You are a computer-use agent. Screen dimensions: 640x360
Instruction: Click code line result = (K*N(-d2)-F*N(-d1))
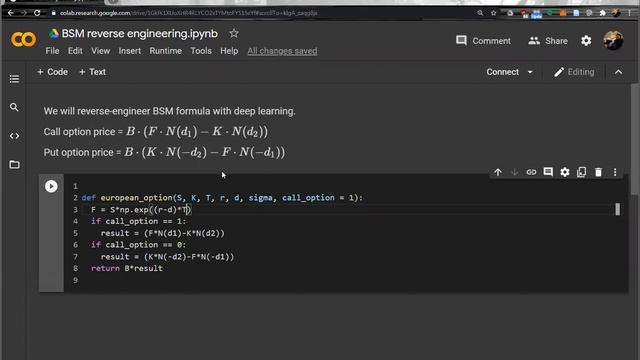167,257
